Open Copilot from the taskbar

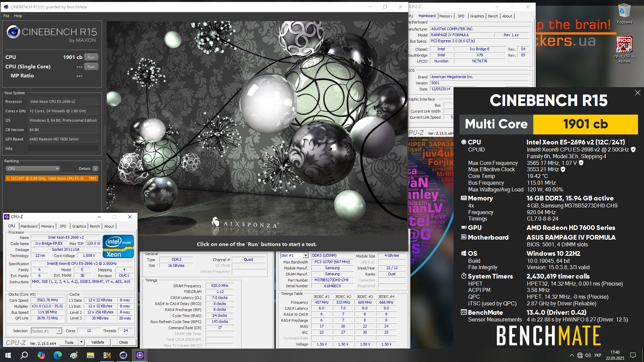[x=41, y=355]
